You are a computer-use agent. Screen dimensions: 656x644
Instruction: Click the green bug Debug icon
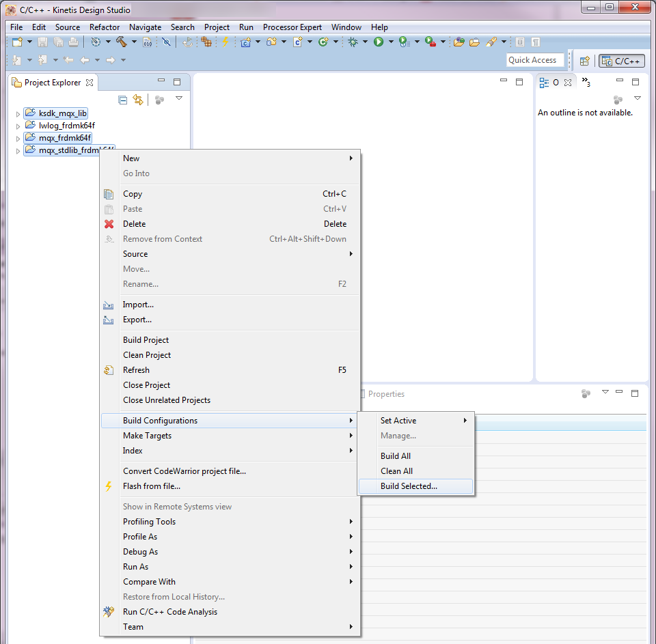coord(353,42)
